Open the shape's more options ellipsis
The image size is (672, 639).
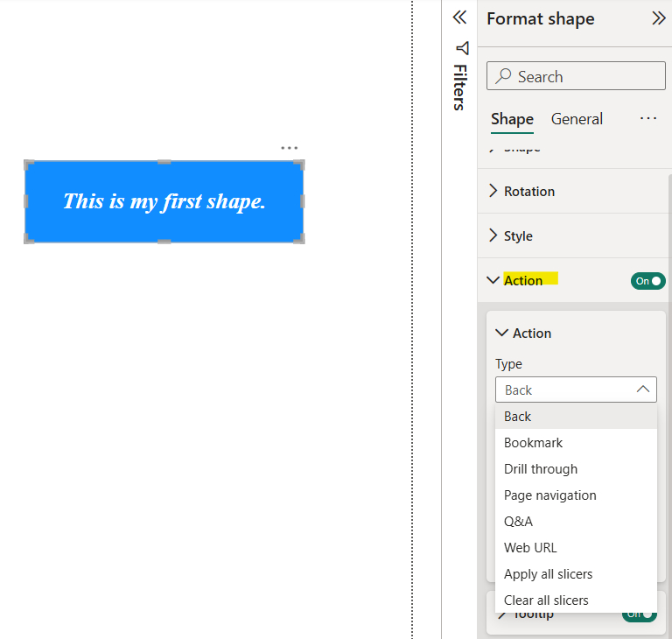289,148
